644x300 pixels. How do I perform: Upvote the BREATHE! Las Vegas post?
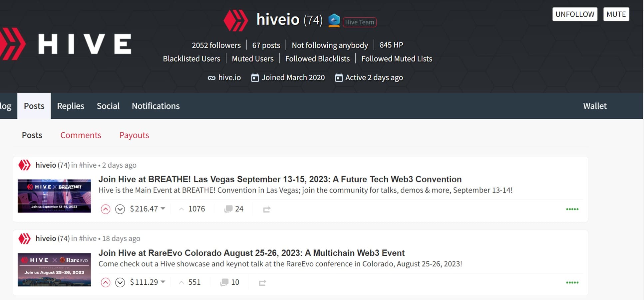click(106, 209)
